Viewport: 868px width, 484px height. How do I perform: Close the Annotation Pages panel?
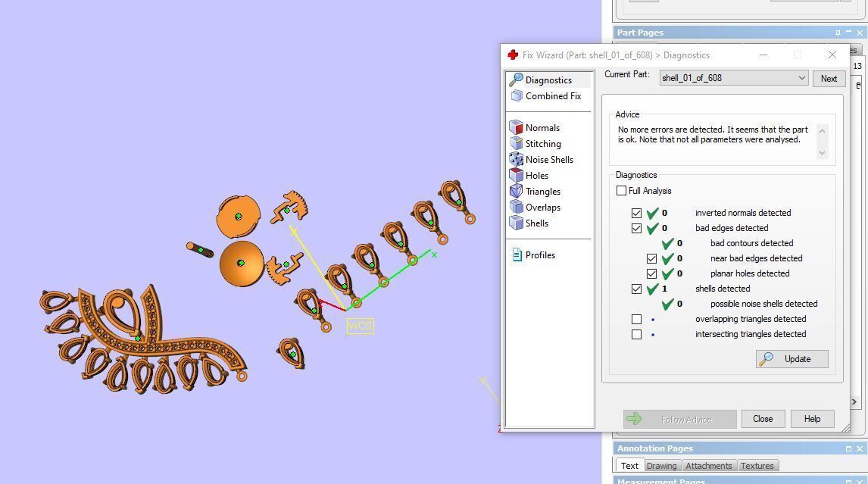(859, 449)
